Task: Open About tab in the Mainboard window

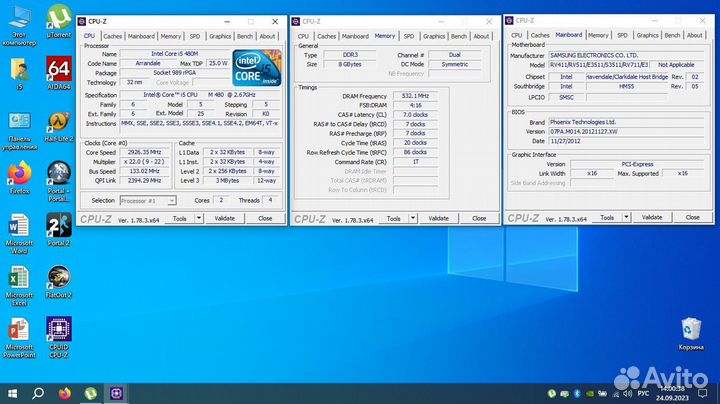Action: 694,35
